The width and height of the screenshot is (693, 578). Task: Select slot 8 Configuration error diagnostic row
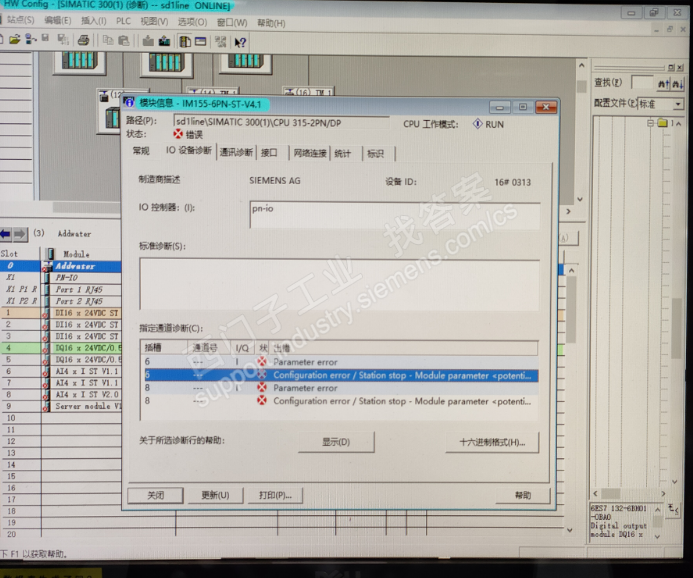click(x=339, y=401)
